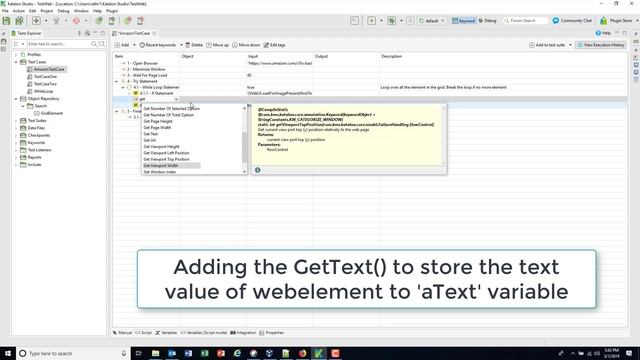Expand the Profiles tree node
The image size is (640, 360).
16,55
